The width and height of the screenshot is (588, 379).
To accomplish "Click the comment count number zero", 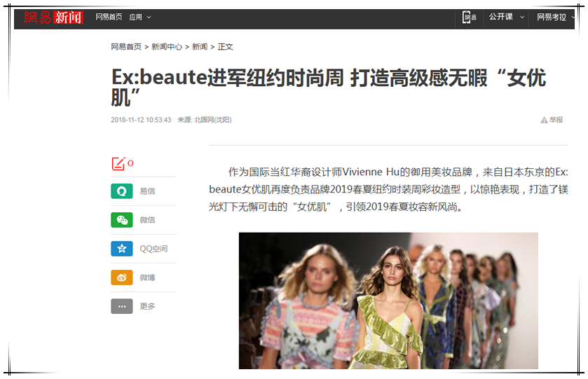I will point(130,163).
